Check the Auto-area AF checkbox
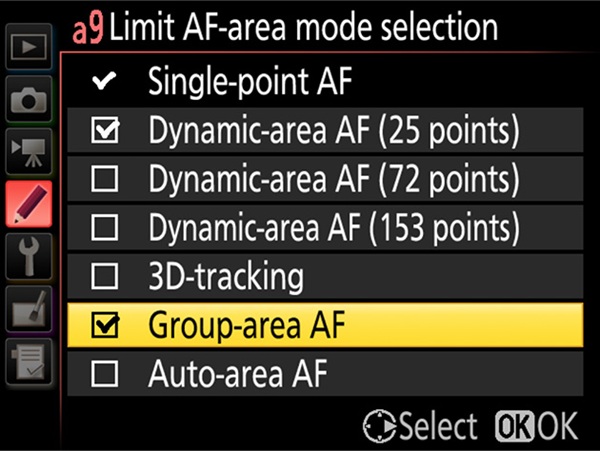This screenshot has width=600, height=451. [x=104, y=375]
